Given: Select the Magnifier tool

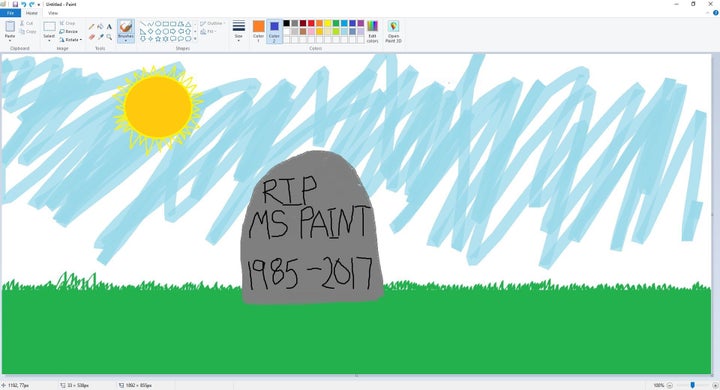Looking at the screenshot, I should (x=109, y=37).
